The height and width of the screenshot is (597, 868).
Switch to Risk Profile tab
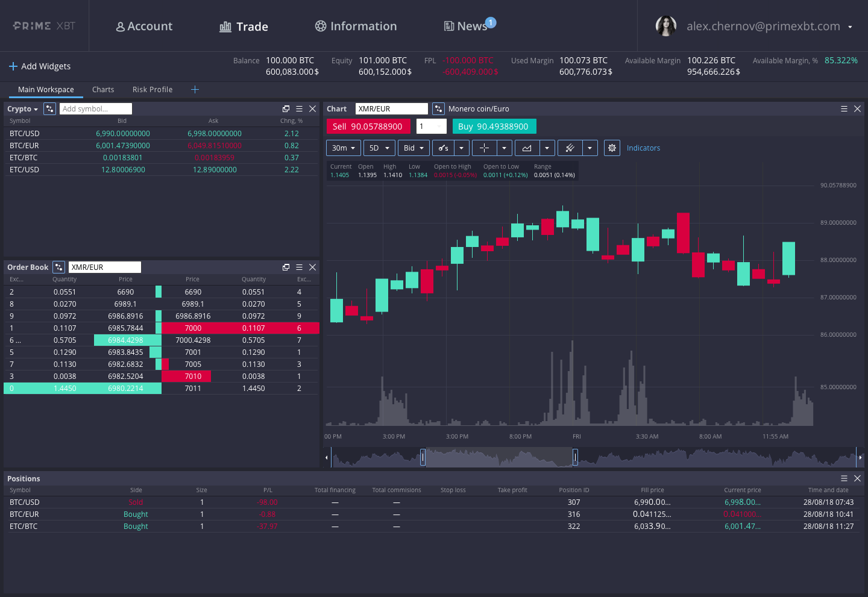click(x=153, y=90)
